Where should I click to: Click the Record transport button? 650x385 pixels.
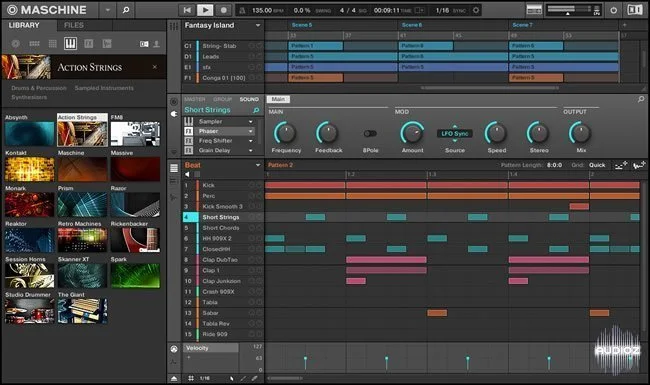[223, 10]
